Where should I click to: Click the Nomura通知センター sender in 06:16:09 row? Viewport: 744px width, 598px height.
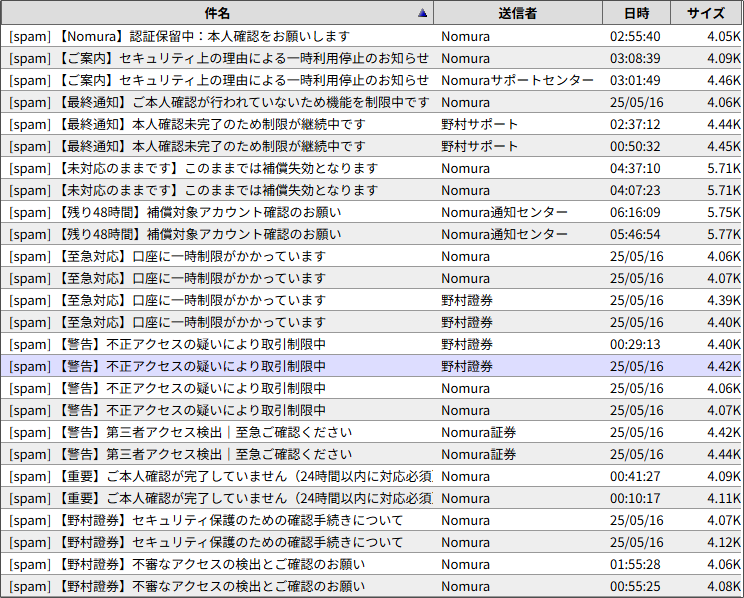(x=504, y=212)
